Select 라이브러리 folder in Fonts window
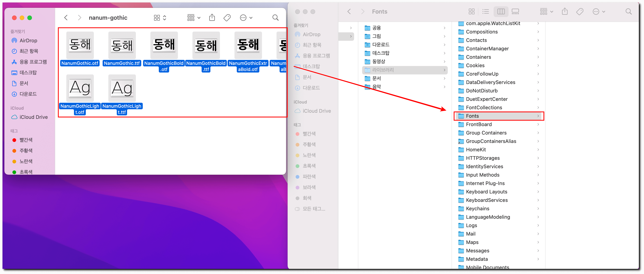The width and height of the screenshot is (644, 274). click(405, 70)
